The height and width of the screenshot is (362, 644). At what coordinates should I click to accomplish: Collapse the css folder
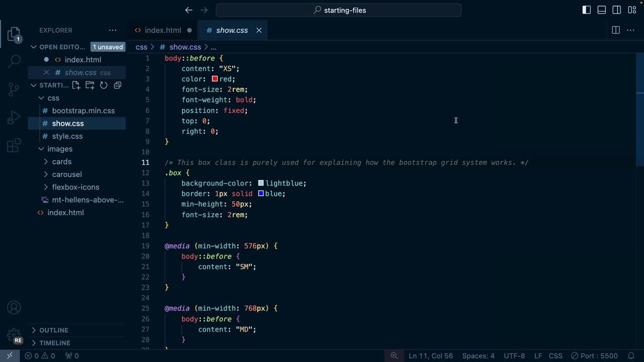click(53, 98)
